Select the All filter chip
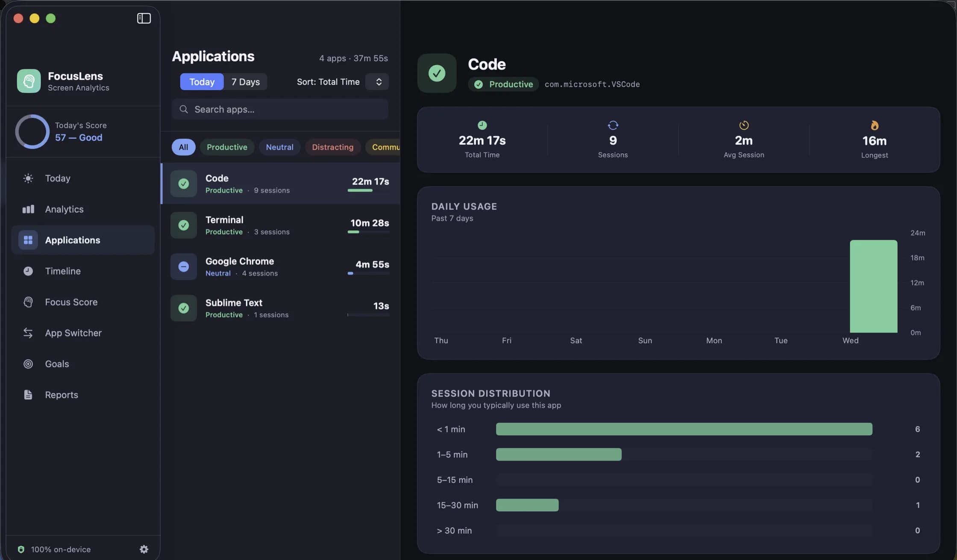Screen dimensions: 957x560 click(x=183, y=147)
